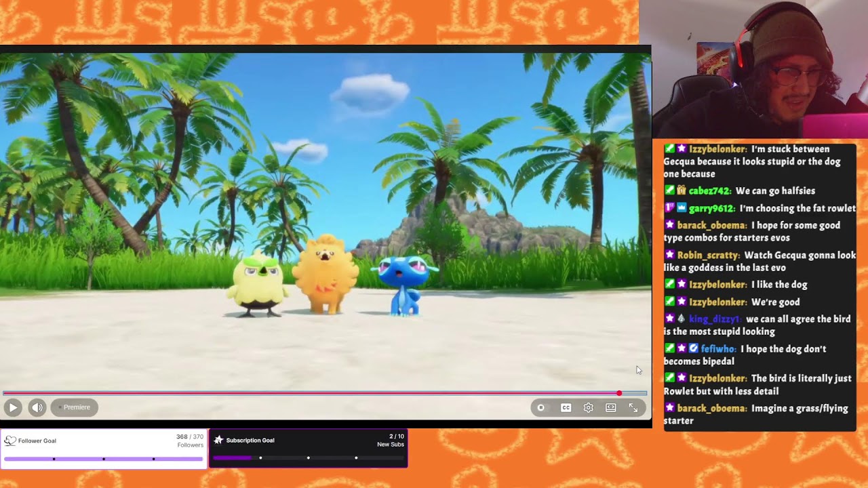
Task: Seek to the middle of the video progress bar
Action: point(325,393)
